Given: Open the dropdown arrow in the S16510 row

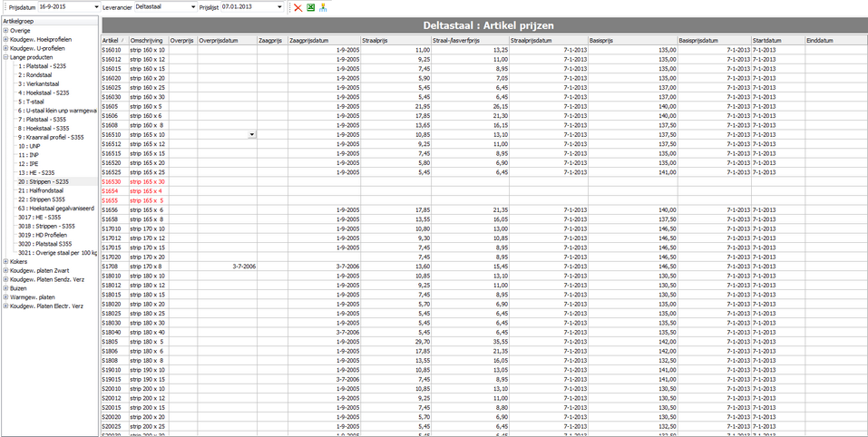Looking at the screenshot, I should [252, 134].
